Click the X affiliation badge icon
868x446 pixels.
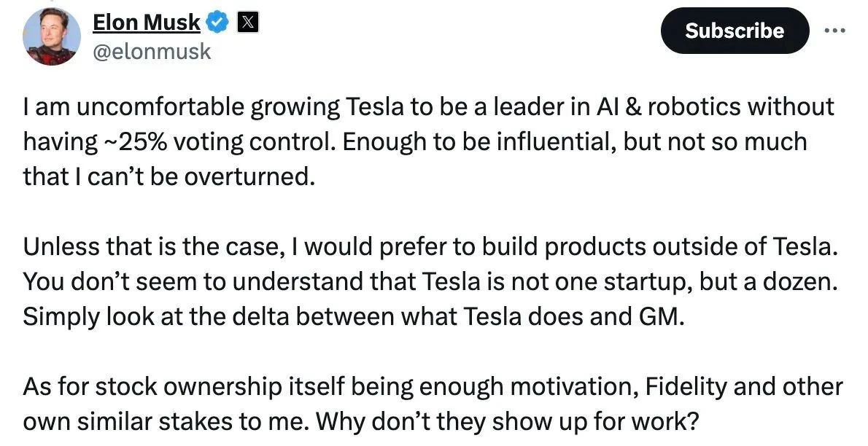[247, 22]
